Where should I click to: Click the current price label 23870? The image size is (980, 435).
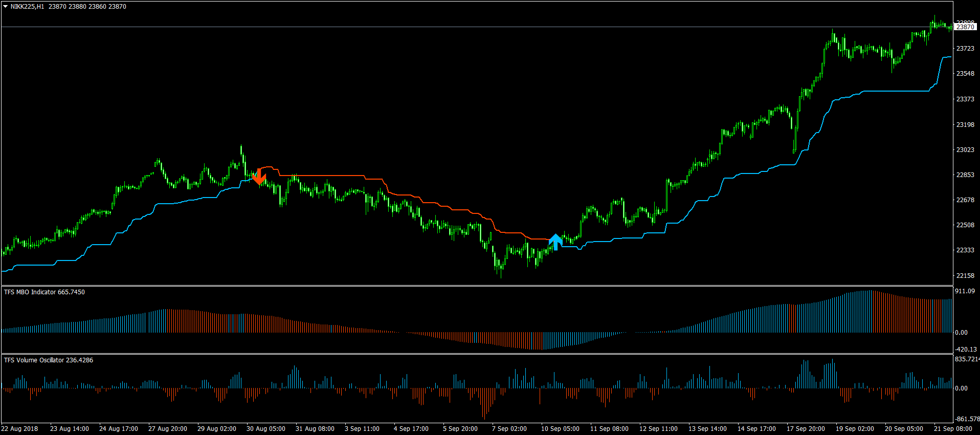click(965, 27)
